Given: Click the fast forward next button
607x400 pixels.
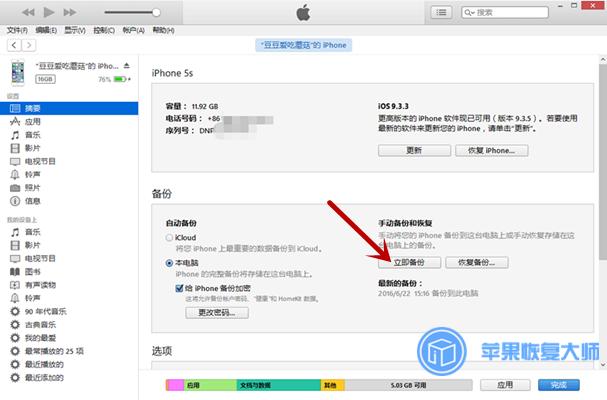Looking at the screenshot, I should click(x=70, y=12).
